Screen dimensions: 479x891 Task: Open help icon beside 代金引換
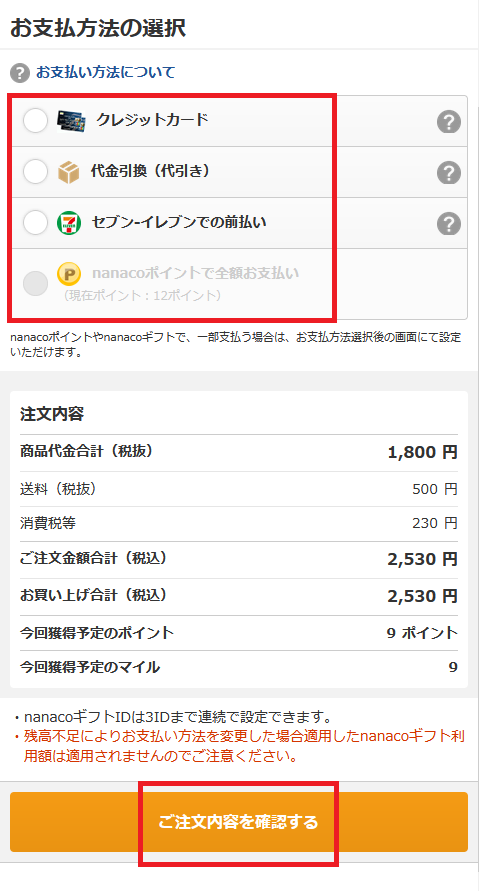pyautogui.click(x=449, y=172)
